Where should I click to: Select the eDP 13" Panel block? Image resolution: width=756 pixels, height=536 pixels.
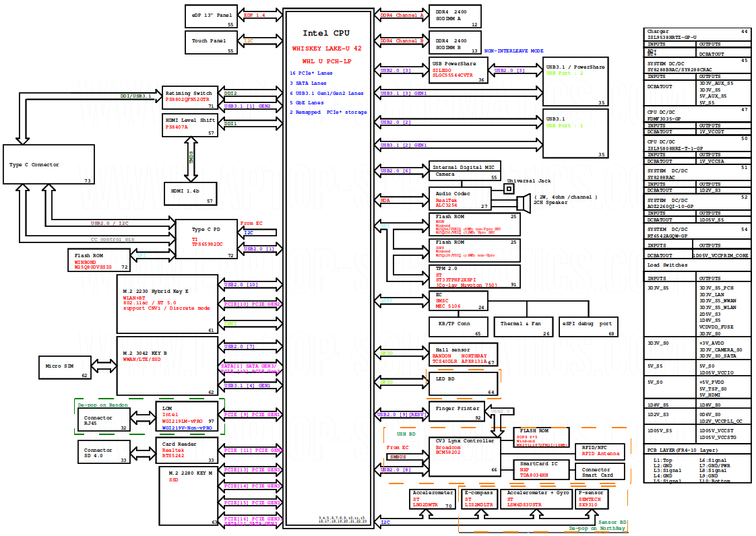tap(211, 16)
